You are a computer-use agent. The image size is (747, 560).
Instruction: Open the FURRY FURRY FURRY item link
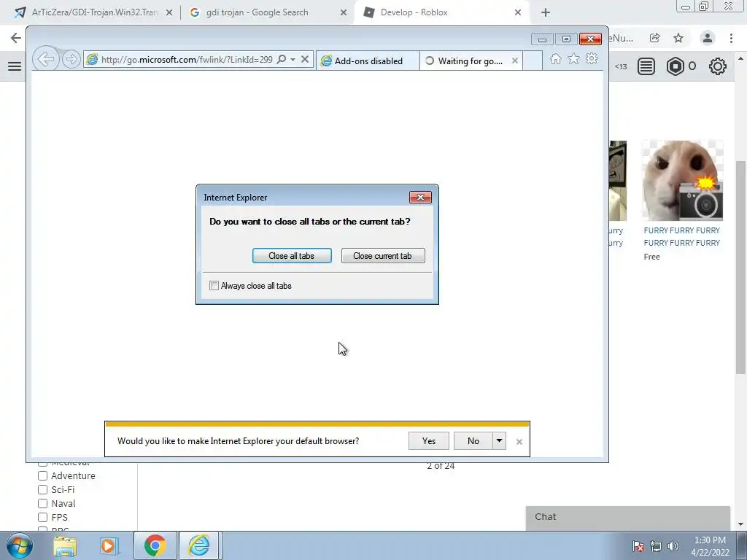coord(682,237)
